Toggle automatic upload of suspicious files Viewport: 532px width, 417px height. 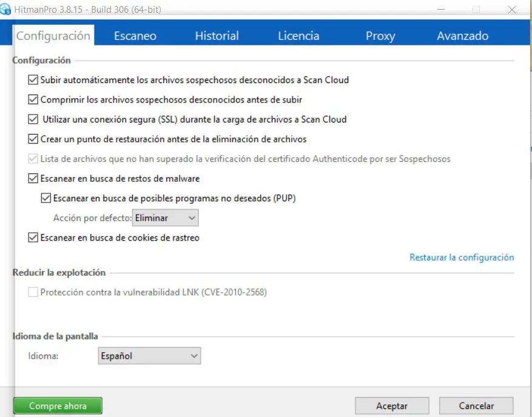pyautogui.click(x=33, y=79)
